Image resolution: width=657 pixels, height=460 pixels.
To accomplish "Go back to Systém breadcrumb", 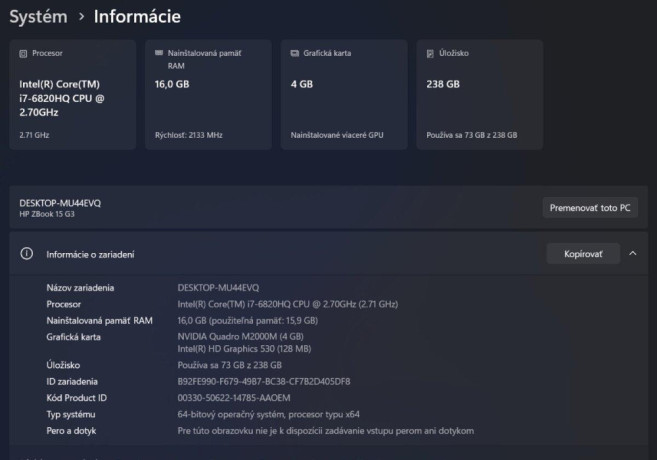I will pos(38,17).
